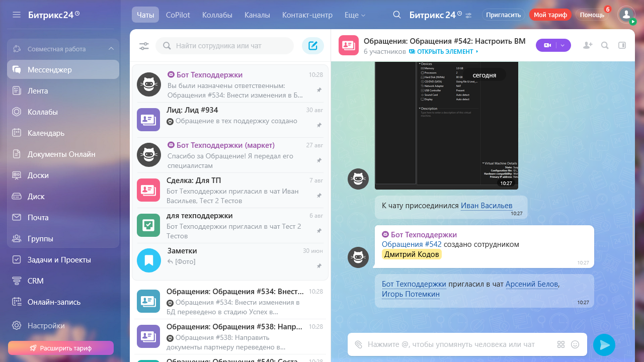The image size is (644, 362).
Task: Open Коллабы in the left sidebar
Action: pos(63,112)
